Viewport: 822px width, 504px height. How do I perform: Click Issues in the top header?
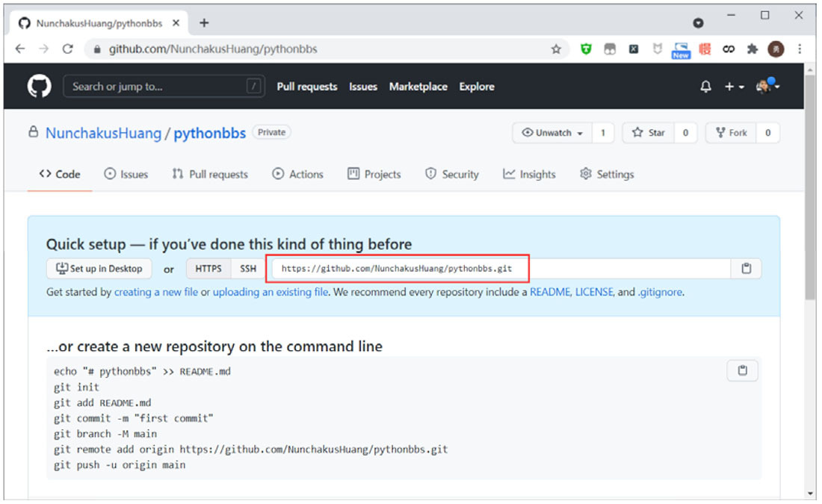click(x=363, y=87)
